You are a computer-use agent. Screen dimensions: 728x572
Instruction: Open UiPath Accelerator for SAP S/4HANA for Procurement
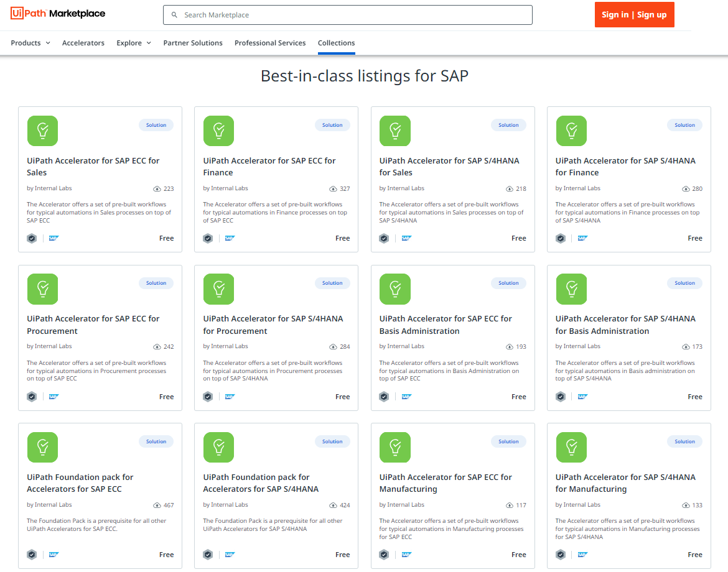point(273,325)
